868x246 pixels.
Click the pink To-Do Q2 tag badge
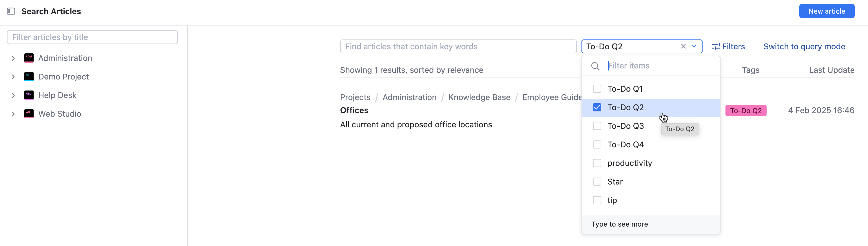746,110
